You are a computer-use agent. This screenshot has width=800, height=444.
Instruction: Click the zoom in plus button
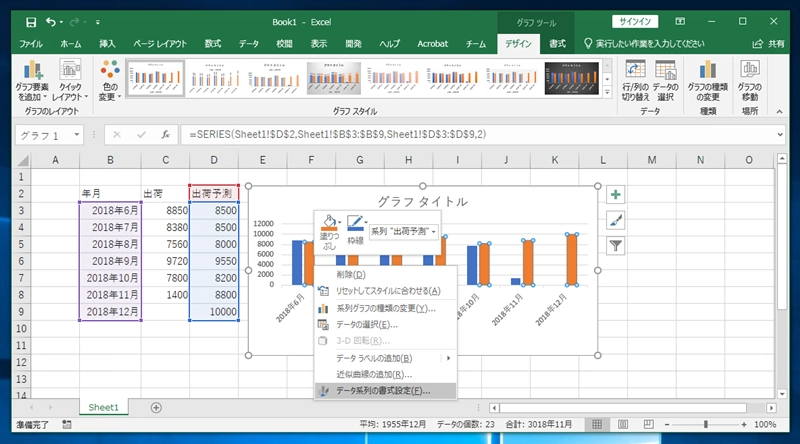744,424
